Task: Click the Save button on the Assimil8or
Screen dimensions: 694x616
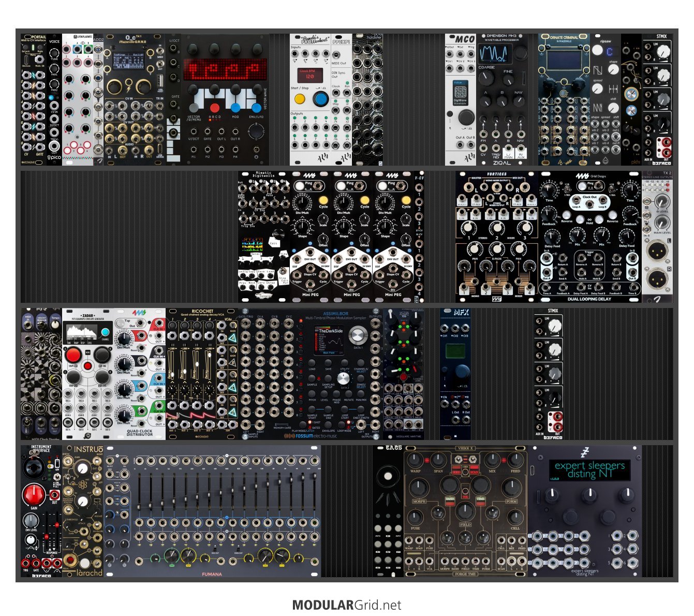Action: (329, 363)
